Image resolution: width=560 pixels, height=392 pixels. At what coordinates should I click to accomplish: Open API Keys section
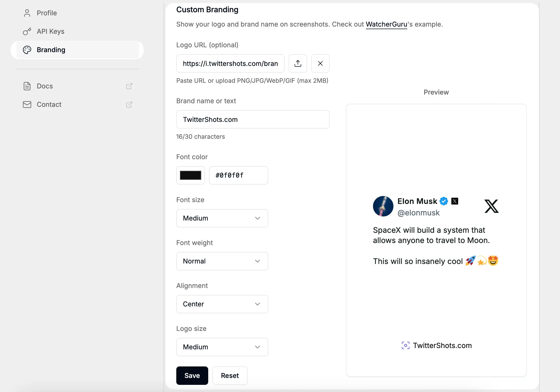pyautogui.click(x=50, y=31)
